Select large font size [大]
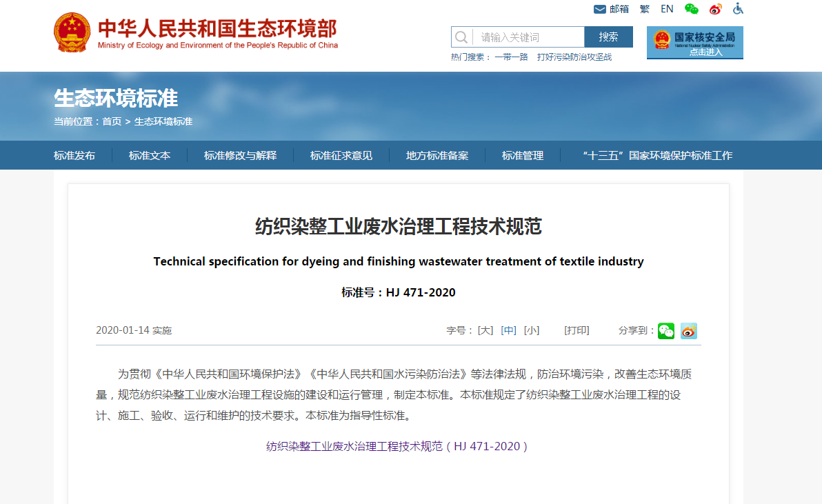The height and width of the screenshot is (504, 822). coord(485,331)
